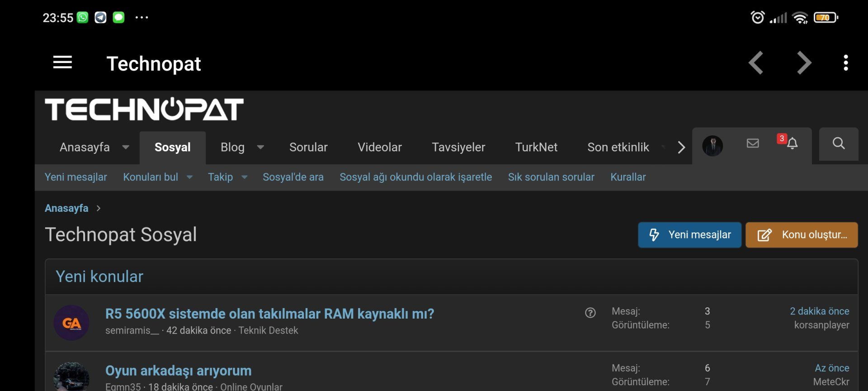Viewport: 868px width, 391px height.
Task: Open Sık sorulan sorular link
Action: pyautogui.click(x=551, y=177)
